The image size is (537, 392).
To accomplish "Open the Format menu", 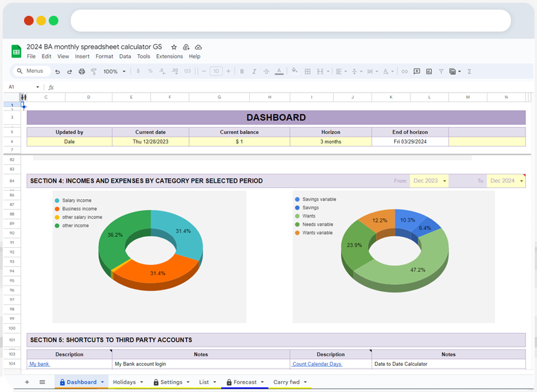I will point(104,56).
